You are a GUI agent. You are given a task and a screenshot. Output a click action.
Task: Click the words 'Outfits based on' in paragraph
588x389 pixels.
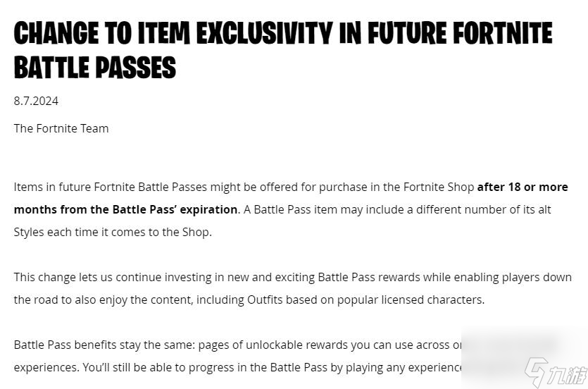coord(291,300)
